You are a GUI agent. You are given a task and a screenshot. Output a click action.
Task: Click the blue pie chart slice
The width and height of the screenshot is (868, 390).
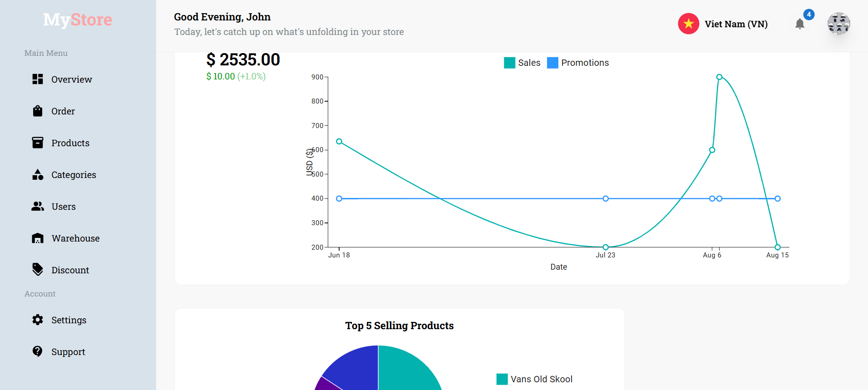(356, 368)
